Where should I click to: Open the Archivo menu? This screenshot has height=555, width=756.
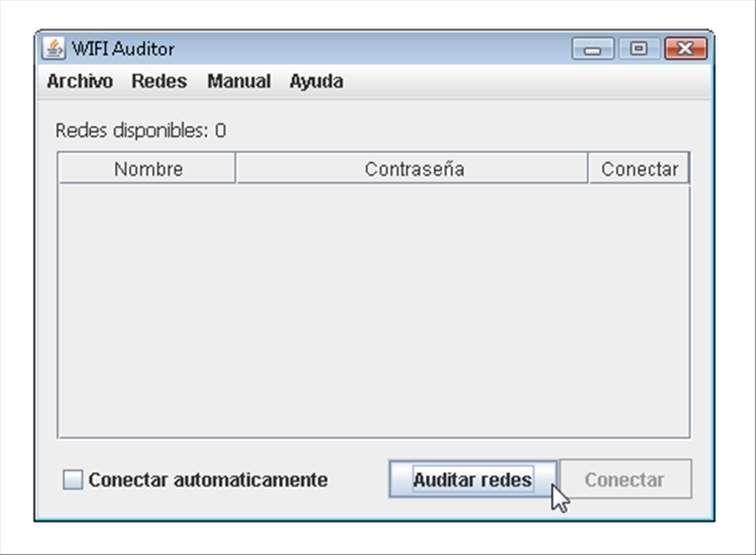80,81
